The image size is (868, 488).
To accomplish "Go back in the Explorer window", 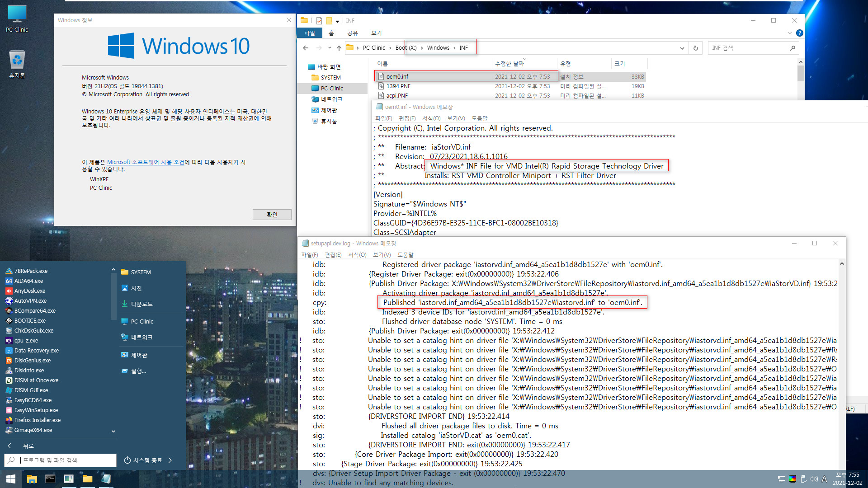I will pyautogui.click(x=306, y=48).
